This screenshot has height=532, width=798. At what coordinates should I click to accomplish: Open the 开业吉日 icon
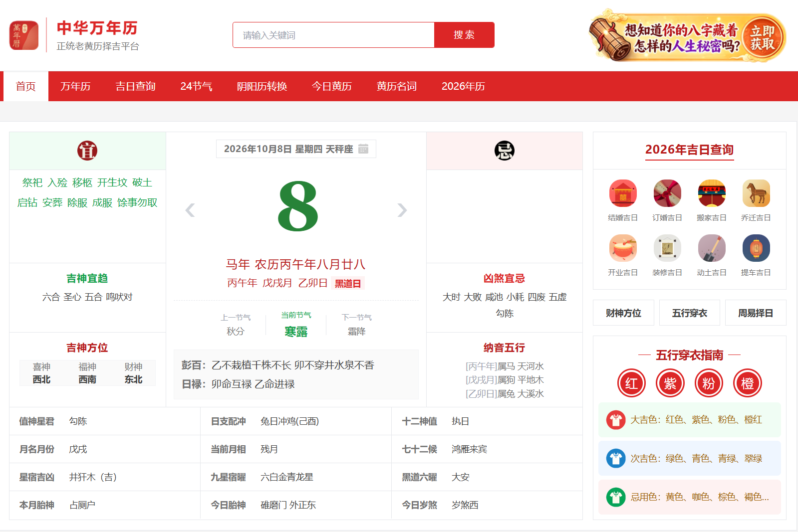623,248
